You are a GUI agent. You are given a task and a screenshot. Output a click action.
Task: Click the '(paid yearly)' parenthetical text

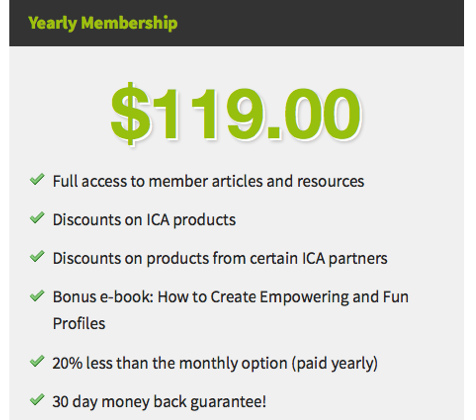335,363
